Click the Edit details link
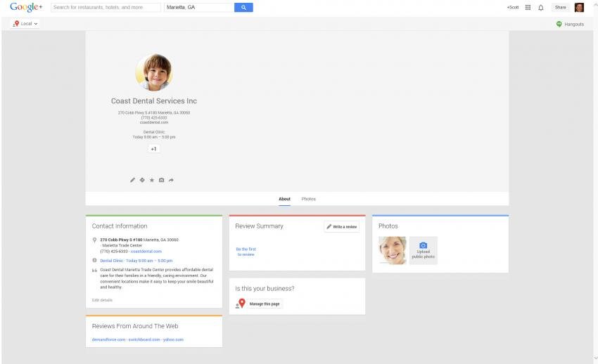The image size is (598, 364). 102,300
